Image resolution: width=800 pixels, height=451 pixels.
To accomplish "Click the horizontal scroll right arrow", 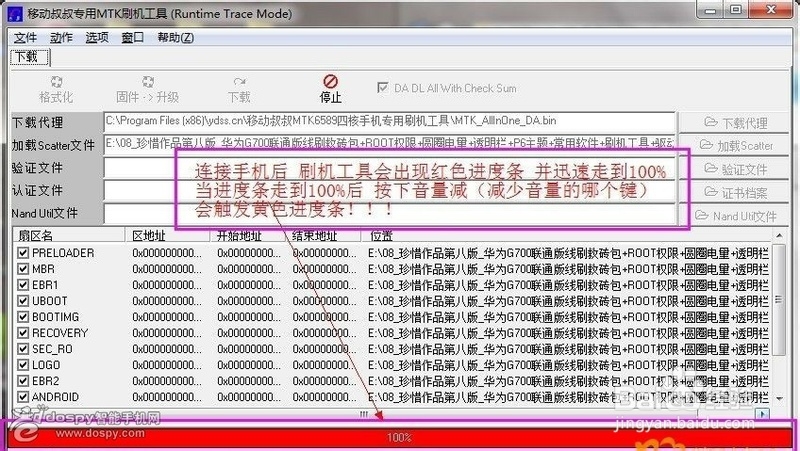I will 762,414.
